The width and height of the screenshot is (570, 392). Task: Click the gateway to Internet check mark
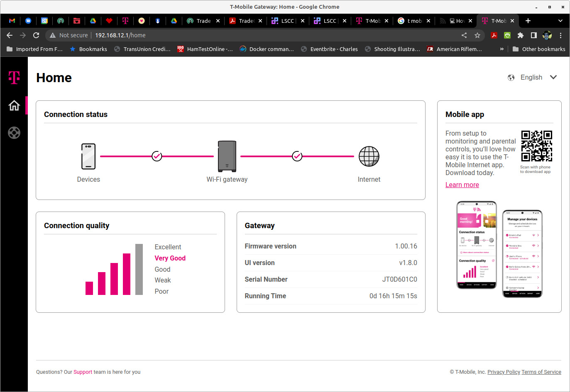pos(297,156)
